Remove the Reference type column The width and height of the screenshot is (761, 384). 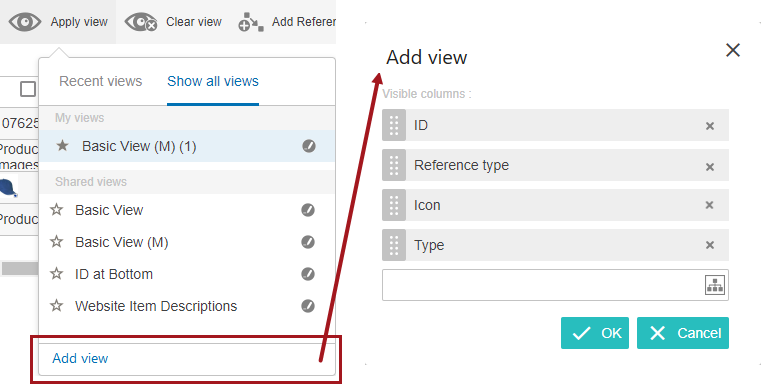pyautogui.click(x=710, y=167)
